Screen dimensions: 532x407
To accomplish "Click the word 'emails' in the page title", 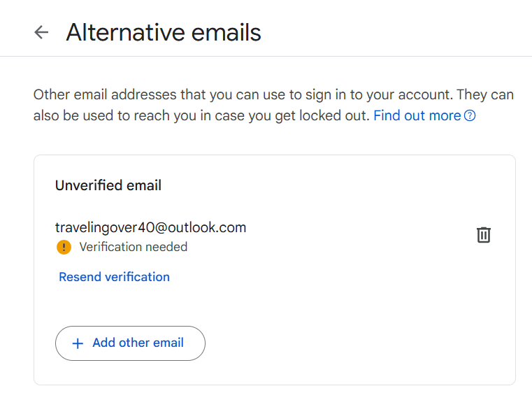I will [227, 33].
